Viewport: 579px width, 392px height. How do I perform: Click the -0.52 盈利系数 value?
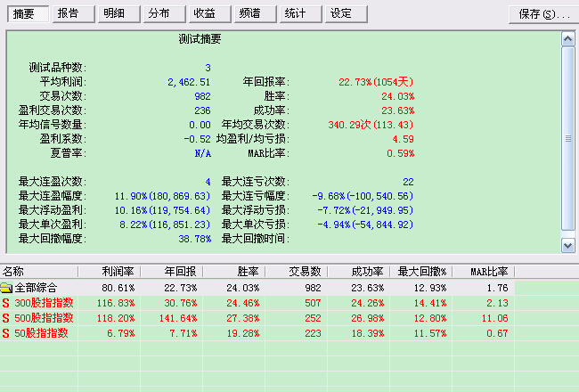pyautogui.click(x=197, y=139)
